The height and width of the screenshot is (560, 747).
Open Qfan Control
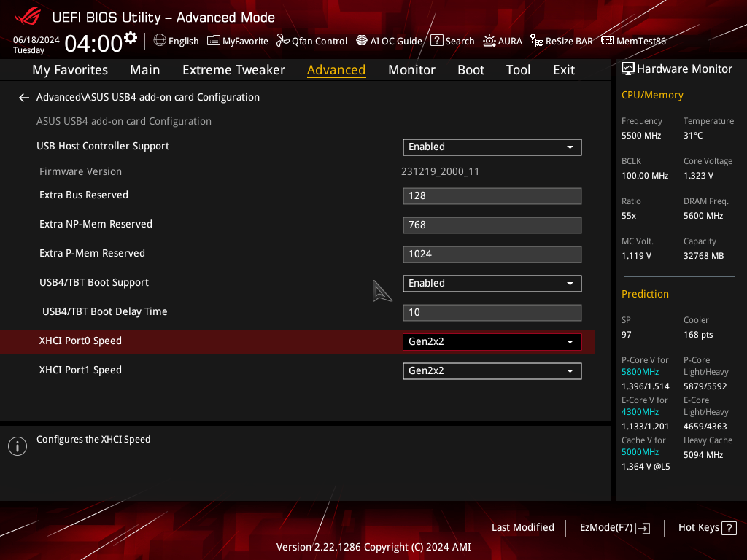pos(311,41)
